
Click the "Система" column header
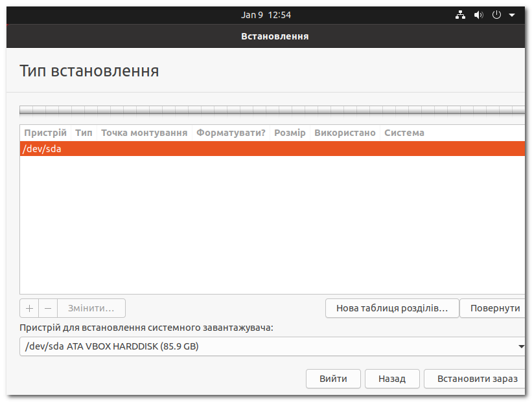click(x=404, y=132)
